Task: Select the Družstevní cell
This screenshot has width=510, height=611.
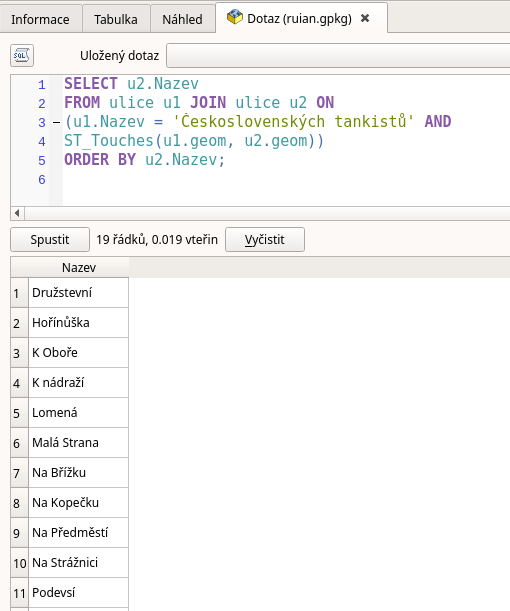Action: (78, 293)
